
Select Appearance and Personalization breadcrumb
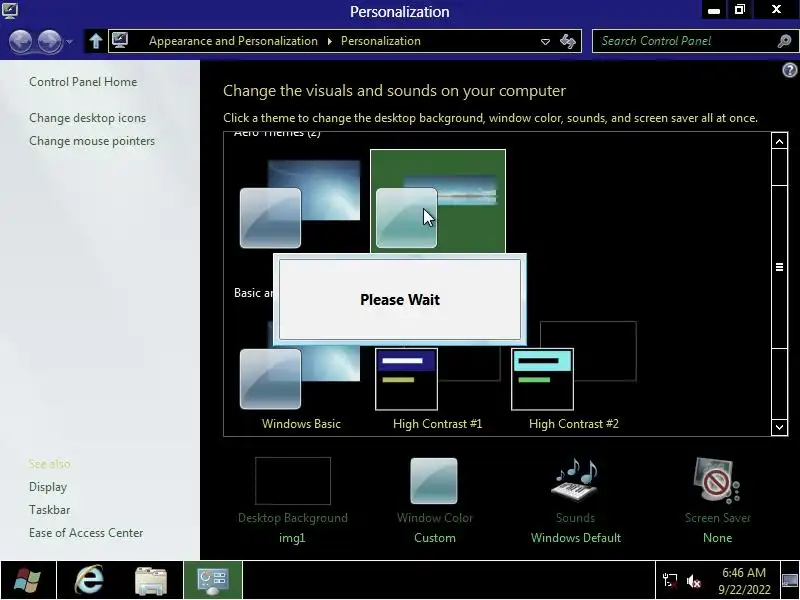[233, 41]
